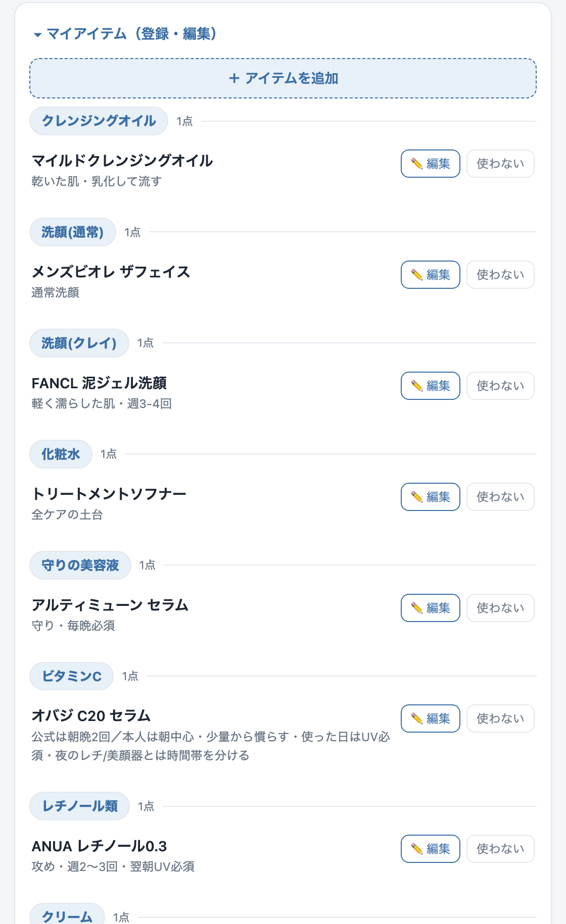Edit ANUA レチノール0.3 with pencil button
Image resolution: width=566 pixels, height=924 pixels.
[431, 849]
